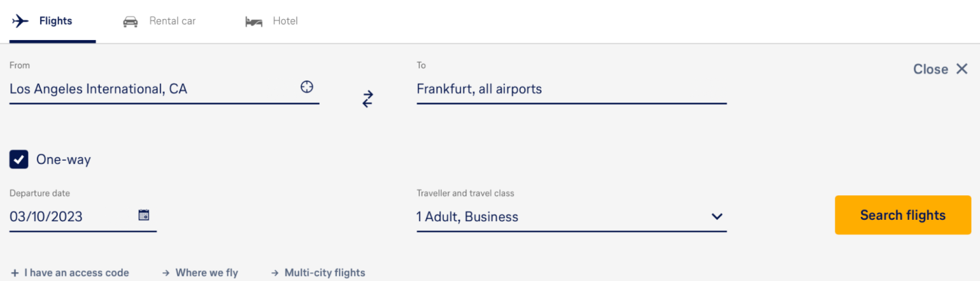The height and width of the screenshot is (281, 980).
Task: Click the airplane icon in Flights tab
Action: [20, 21]
